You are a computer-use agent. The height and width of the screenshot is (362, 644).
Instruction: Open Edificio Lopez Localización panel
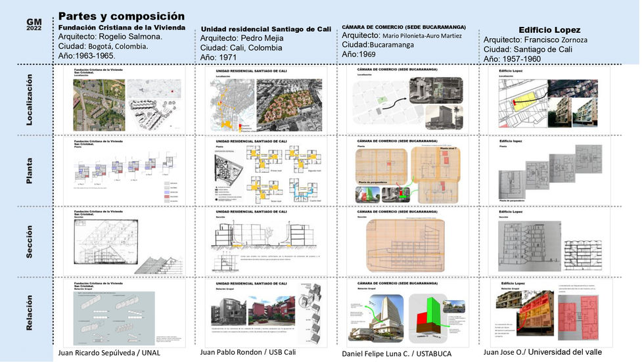[x=549, y=100]
